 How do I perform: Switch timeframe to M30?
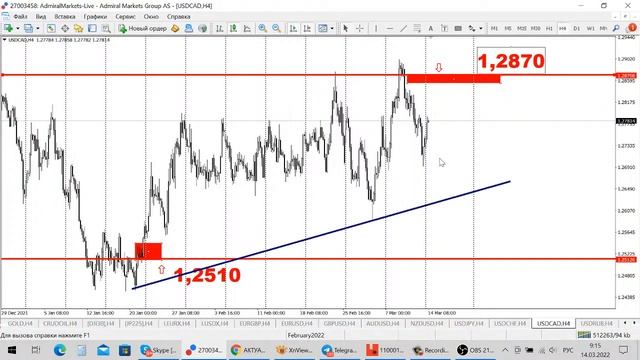point(536,28)
